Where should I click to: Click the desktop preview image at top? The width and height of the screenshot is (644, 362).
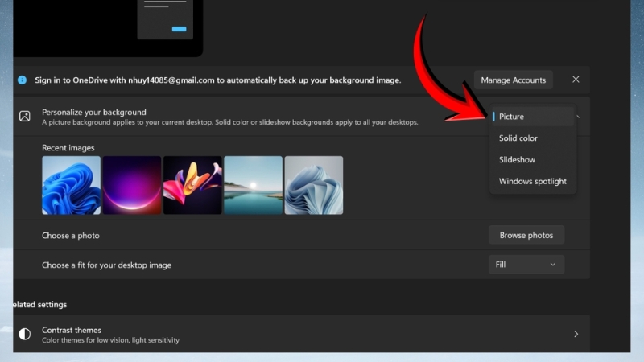109,24
